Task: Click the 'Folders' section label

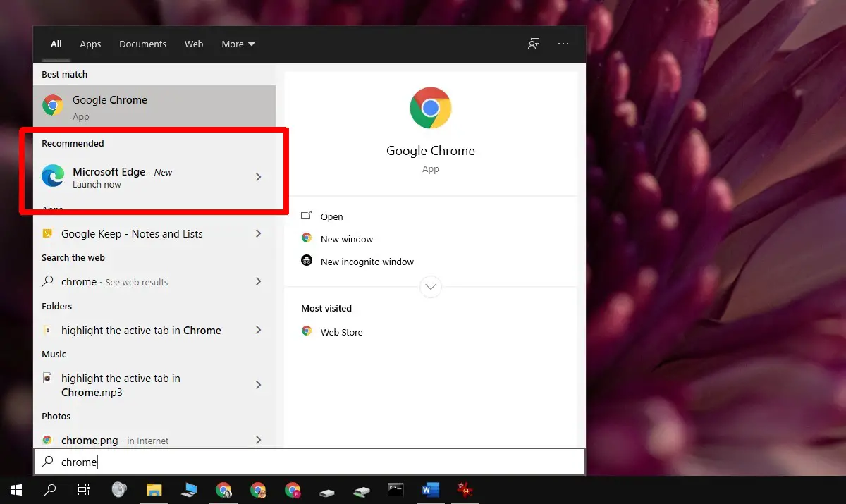Action: point(57,306)
